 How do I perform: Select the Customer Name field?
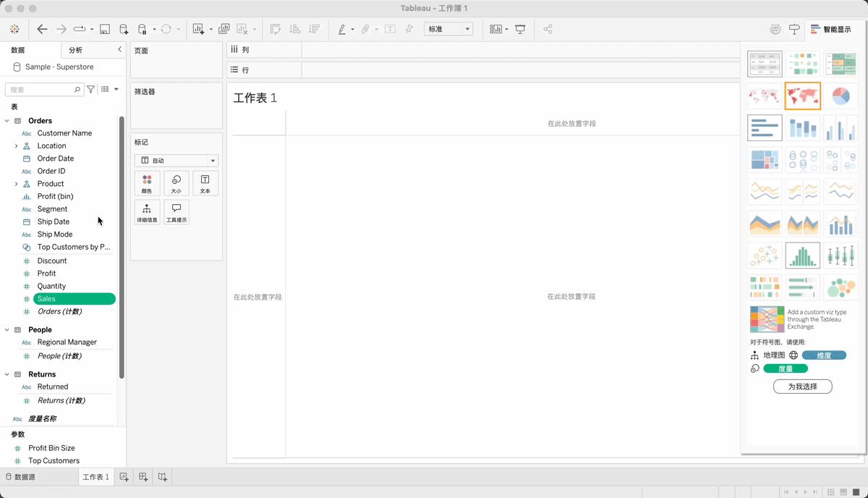point(64,133)
